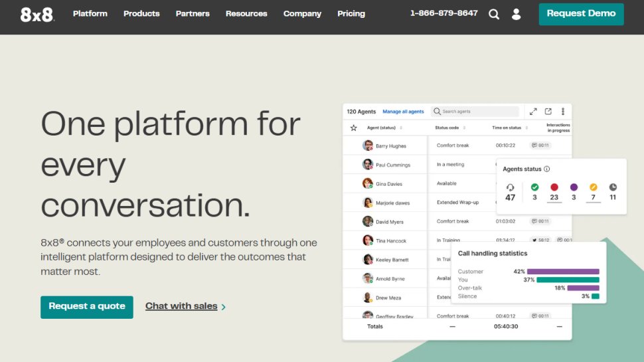Click Gina Davies avatar
644x362 pixels.
368,183
